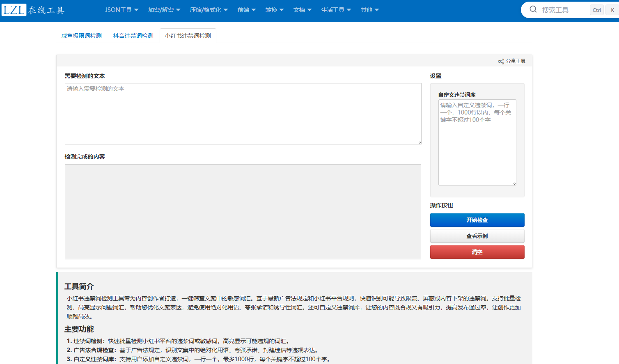This screenshot has height=364, width=619.
Task: Click the 分享工具 share icon
Action: (x=501, y=61)
